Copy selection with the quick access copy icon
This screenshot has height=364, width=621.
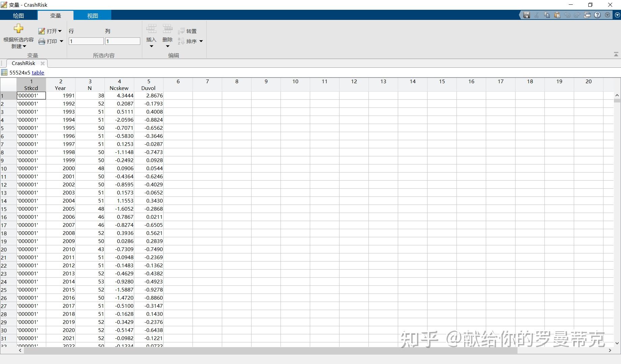(547, 15)
